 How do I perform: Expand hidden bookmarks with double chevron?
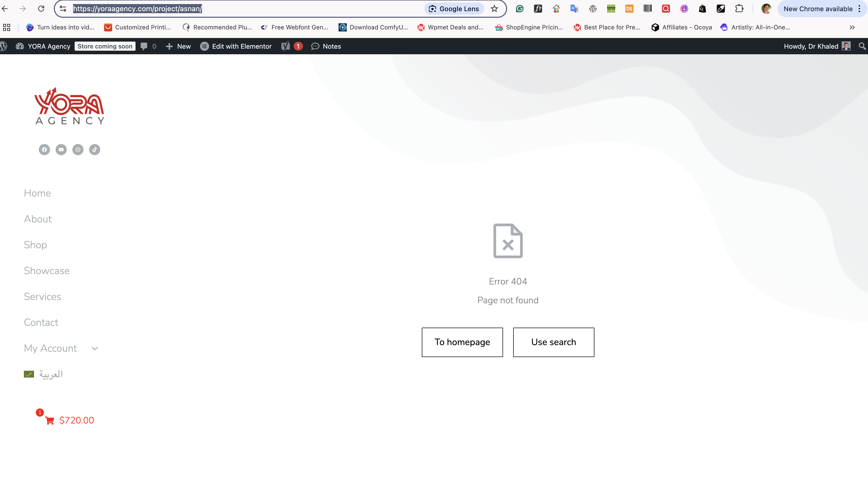[x=852, y=27]
